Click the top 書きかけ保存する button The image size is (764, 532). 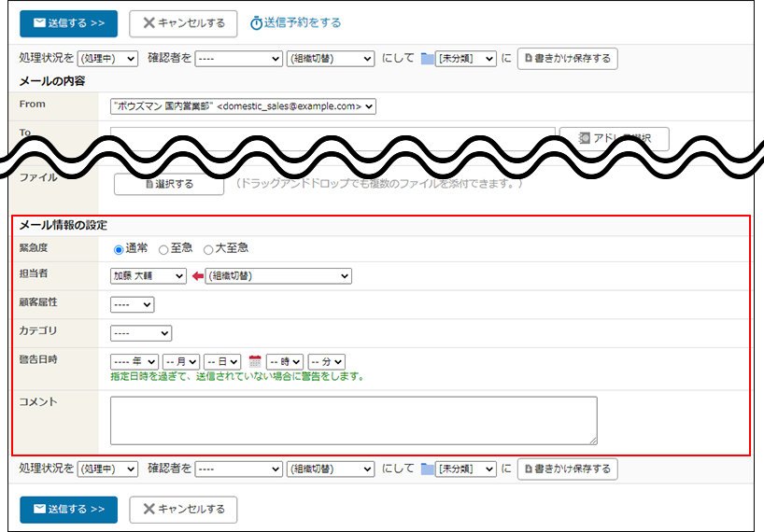568,59
